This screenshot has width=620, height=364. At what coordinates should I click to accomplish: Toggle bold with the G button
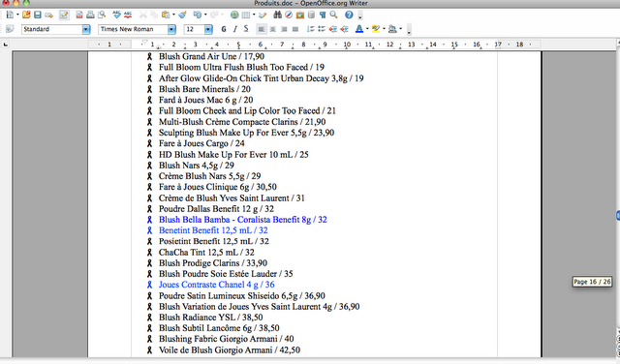tap(224, 29)
